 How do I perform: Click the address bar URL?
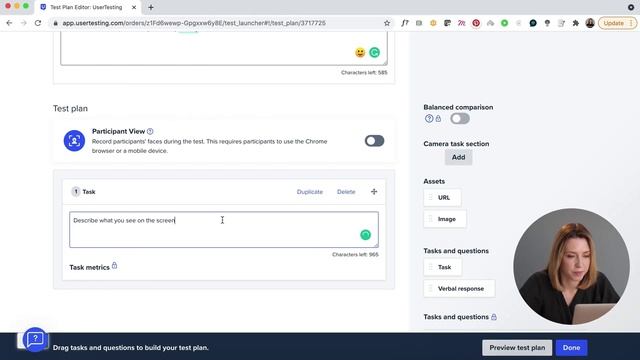pyautogui.click(x=194, y=23)
